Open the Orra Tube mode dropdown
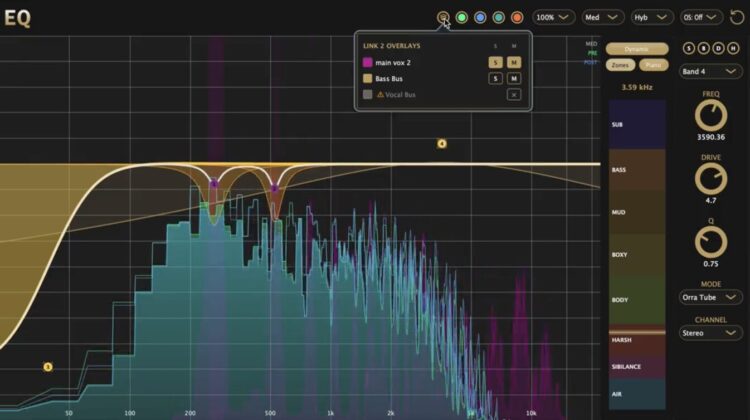 tap(710, 297)
